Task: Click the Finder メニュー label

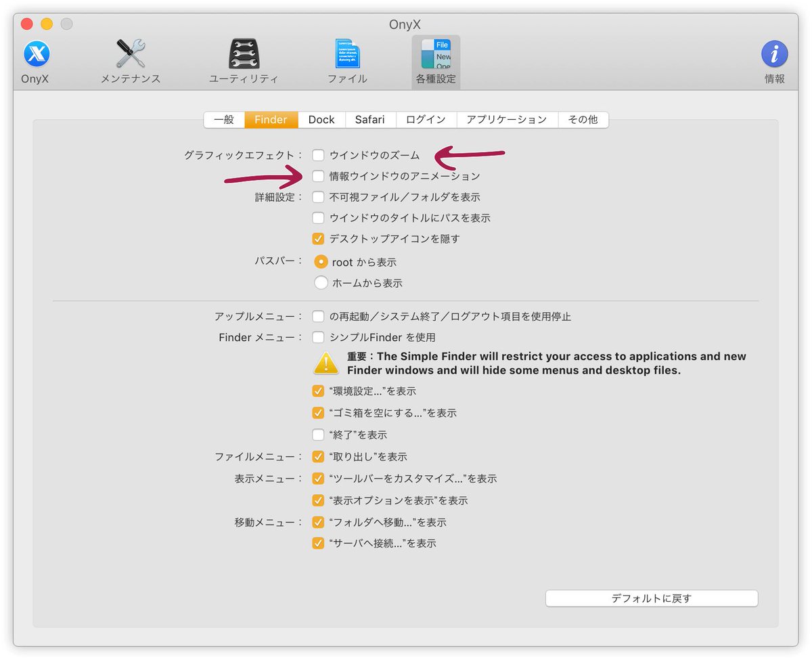Action: 261,337
